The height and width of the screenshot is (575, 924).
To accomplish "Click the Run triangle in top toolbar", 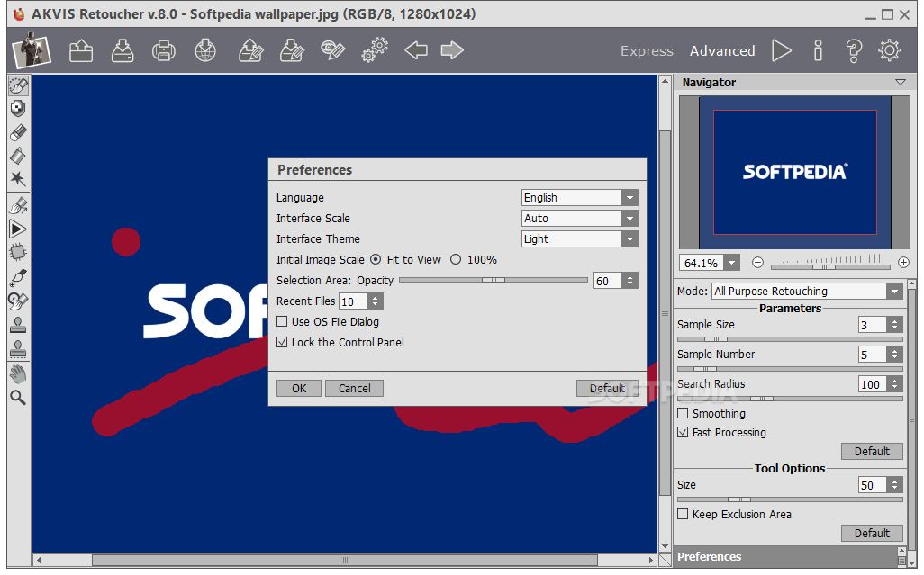I will click(x=782, y=50).
